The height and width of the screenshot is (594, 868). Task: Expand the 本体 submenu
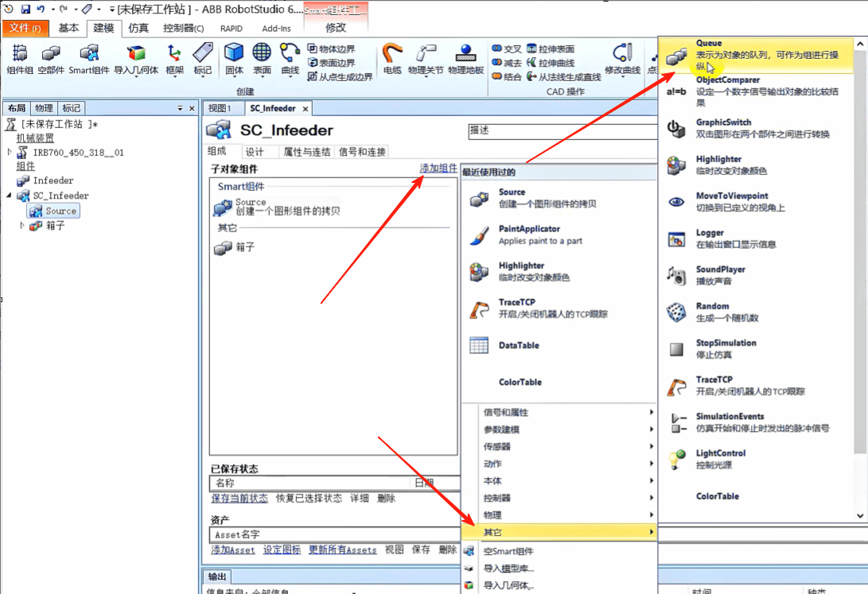tap(559, 480)
